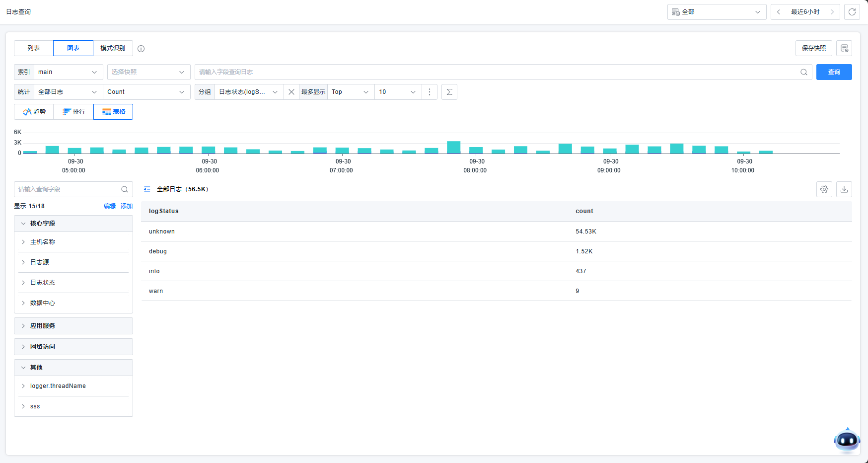Switch to 排行 ranking view
The width and height of the screenshot is (868, 463).
(73, 112)
